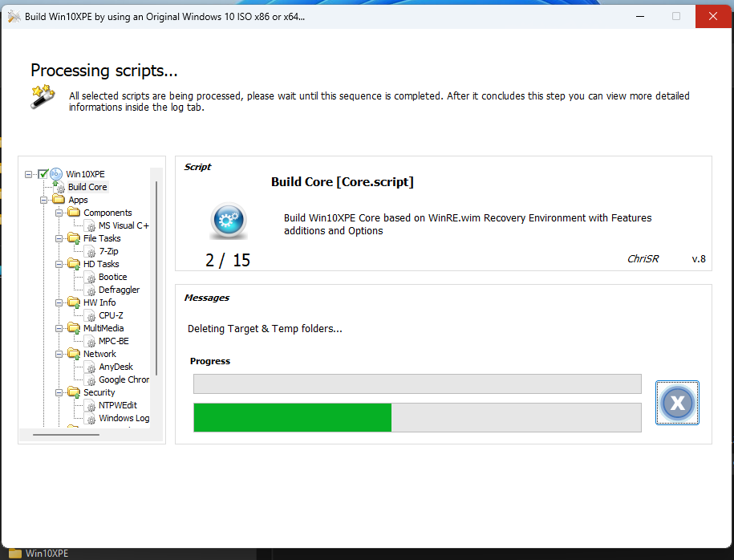Toggle the Win10XPE root checkbox

43,174
